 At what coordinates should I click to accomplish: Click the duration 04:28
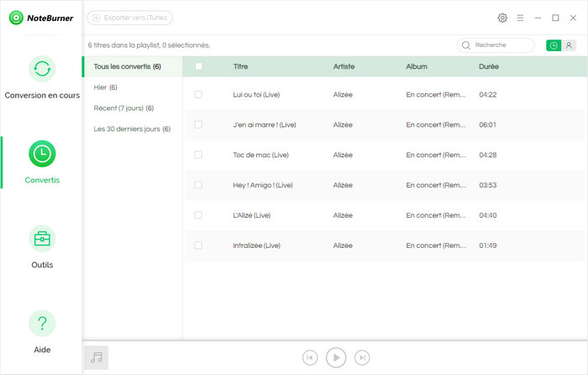click(488, 155)
